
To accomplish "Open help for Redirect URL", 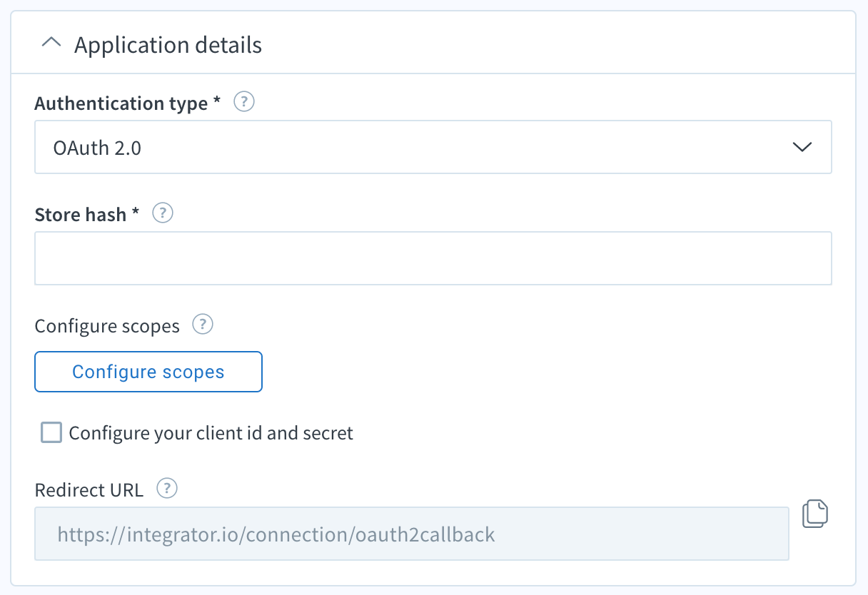I will pyautogui.click(x=166, y=489).
